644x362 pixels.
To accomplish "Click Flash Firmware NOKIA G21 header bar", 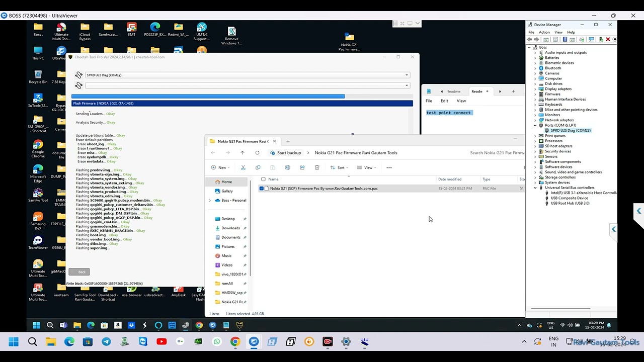I will (x=242, y=103).
